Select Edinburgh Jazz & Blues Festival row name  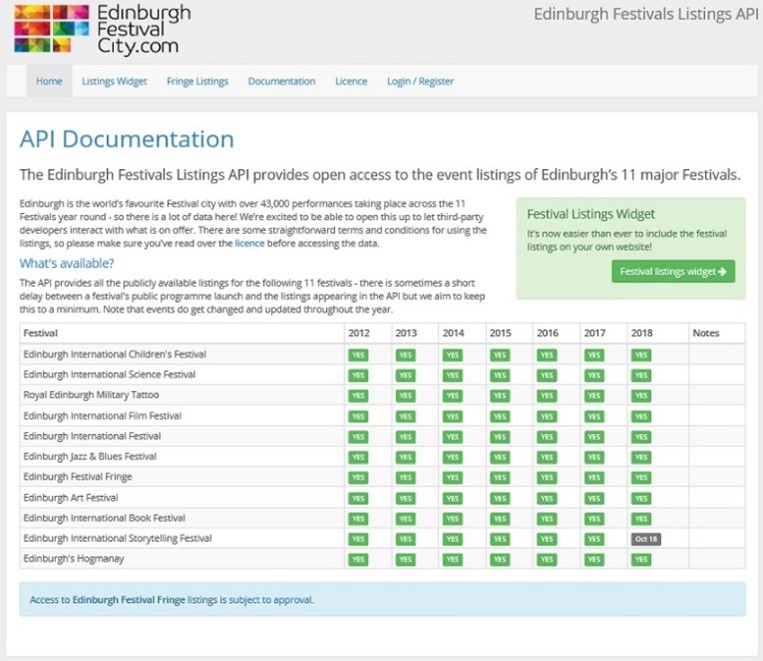pos(90,457)
